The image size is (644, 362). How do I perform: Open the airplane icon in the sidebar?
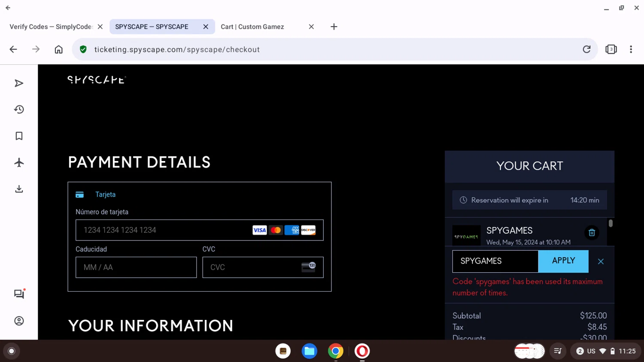pos(19,163)
